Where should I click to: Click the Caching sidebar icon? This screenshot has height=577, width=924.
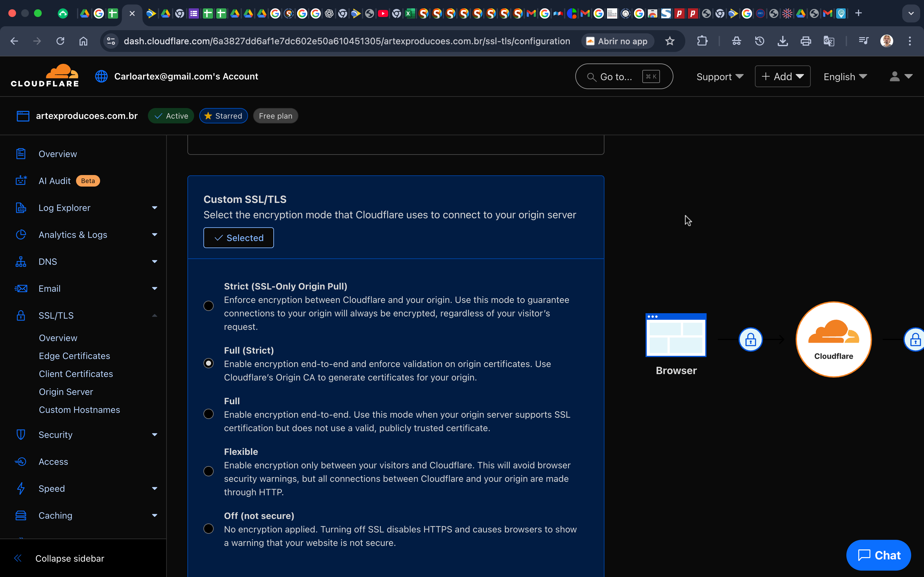click(21, 515)
